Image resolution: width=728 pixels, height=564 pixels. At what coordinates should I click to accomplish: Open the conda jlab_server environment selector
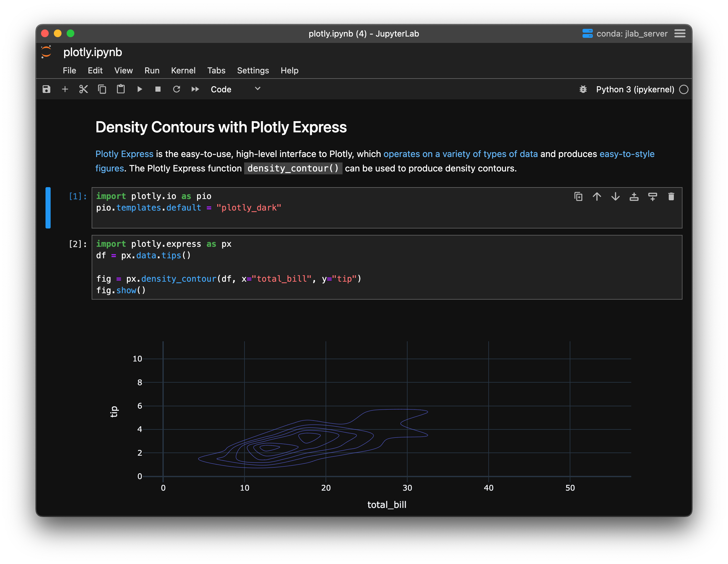(625, 34)
